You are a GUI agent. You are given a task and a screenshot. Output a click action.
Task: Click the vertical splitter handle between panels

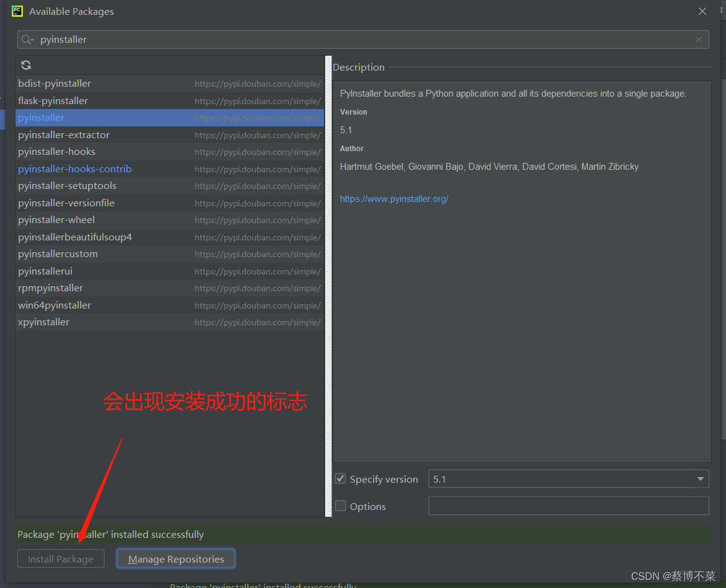pos(329,286)
